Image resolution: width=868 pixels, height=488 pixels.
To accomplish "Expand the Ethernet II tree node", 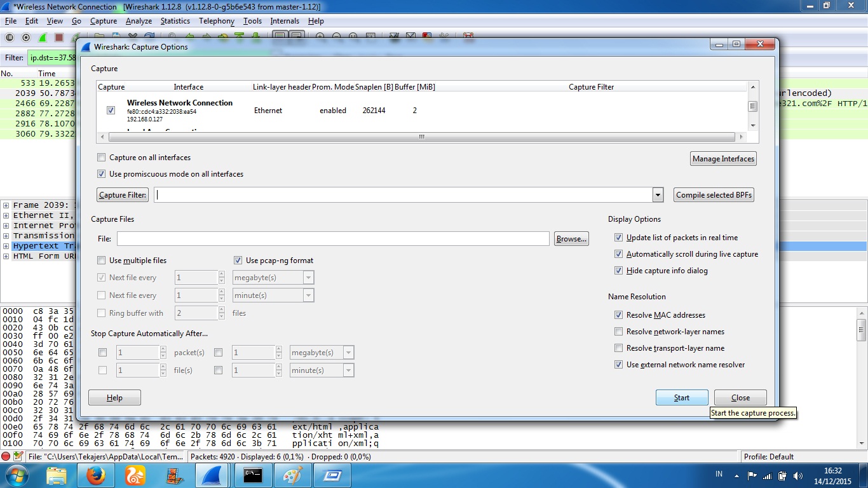I will [6, 215].
